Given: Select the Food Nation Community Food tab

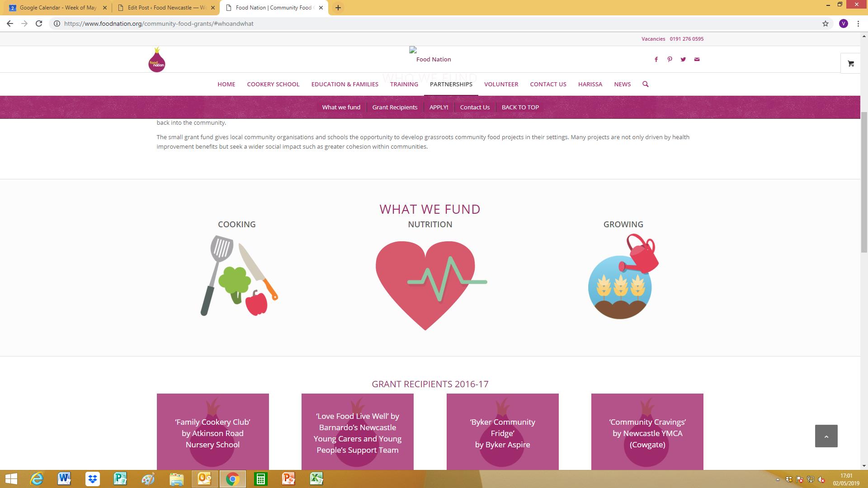Looking at the screenshot, I should pyautogui.click(x=274, y=8).
